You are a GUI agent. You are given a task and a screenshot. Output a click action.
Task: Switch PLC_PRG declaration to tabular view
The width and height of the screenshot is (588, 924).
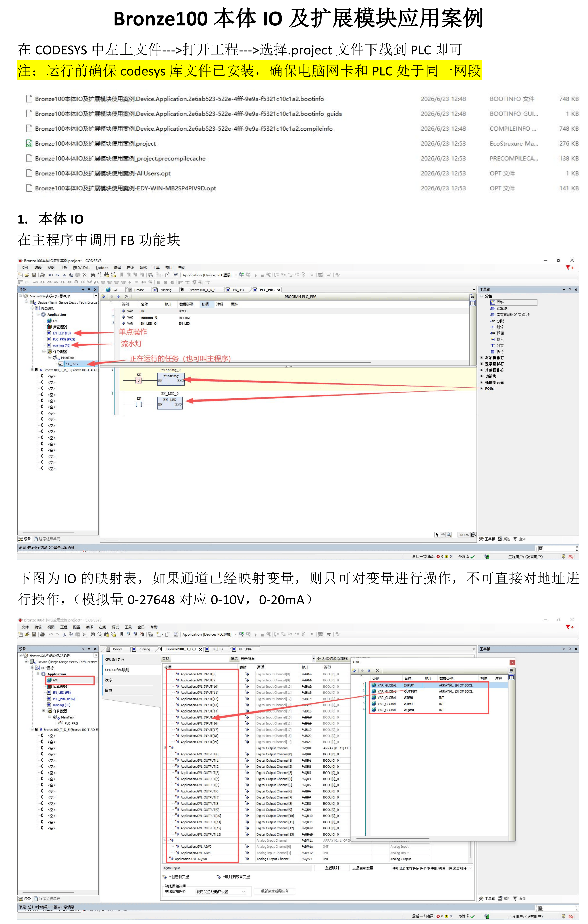(473, 303)
